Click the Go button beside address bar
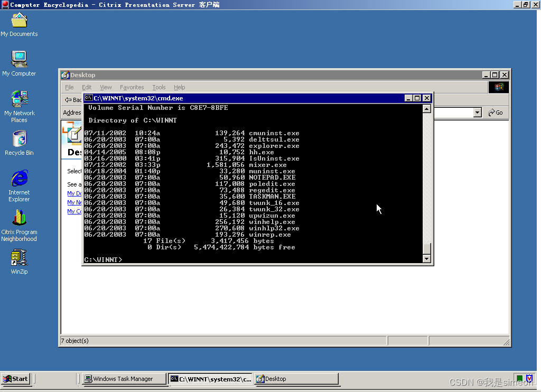The image size is (541, 392). [496, 113]
